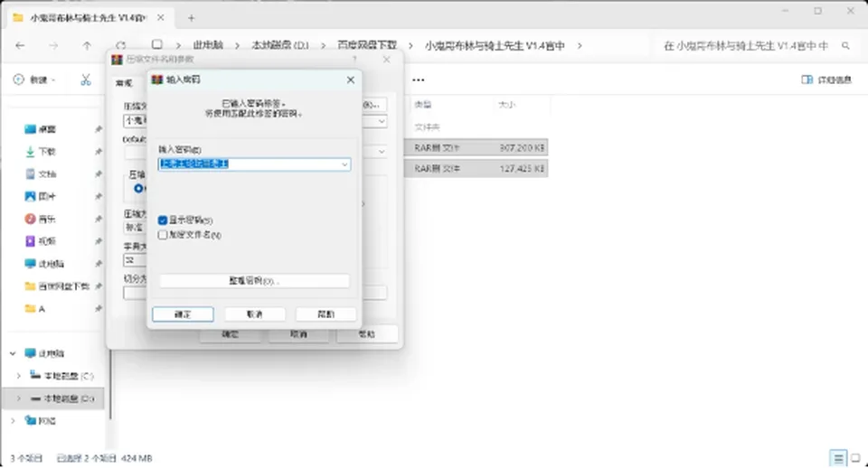
Task: Refresh the Explorer folder view
Action: (120, 46)
